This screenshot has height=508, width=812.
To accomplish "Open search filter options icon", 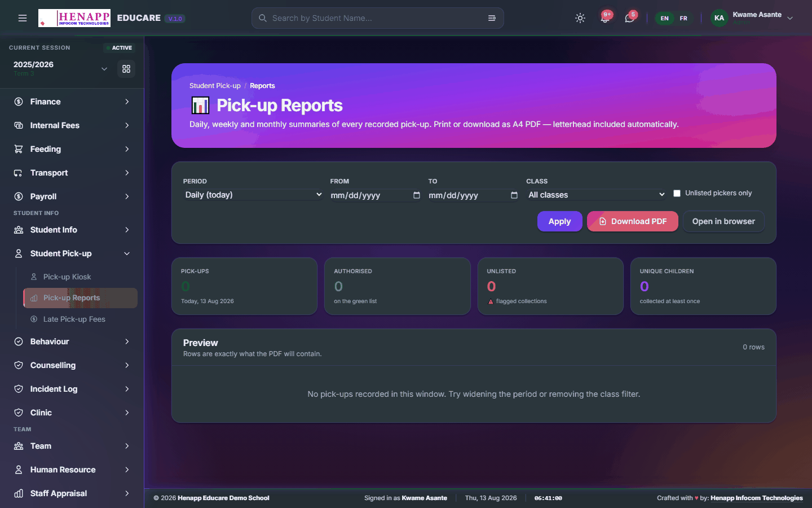I will pyautogui.click(x=492, y=18).
